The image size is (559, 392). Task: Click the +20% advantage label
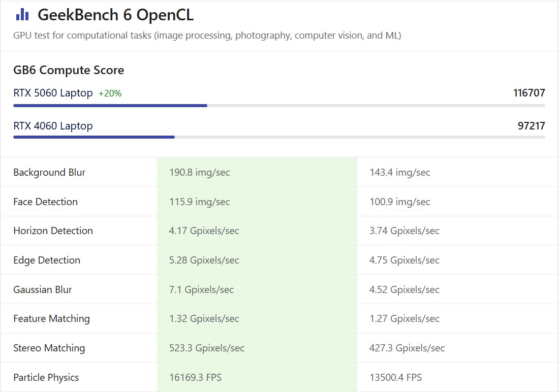(x=110, y=93)
